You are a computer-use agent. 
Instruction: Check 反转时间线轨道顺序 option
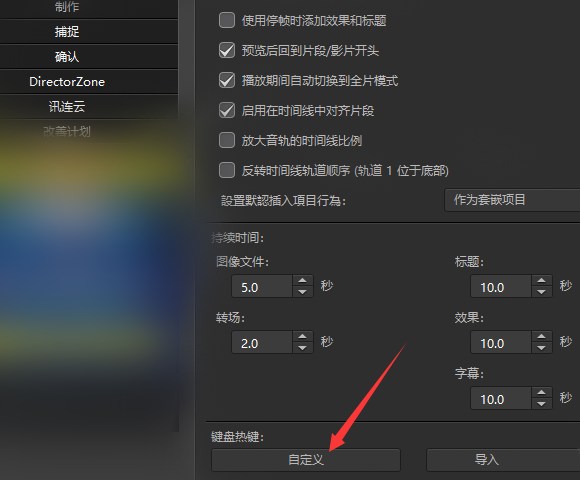(x=227, y=170)
